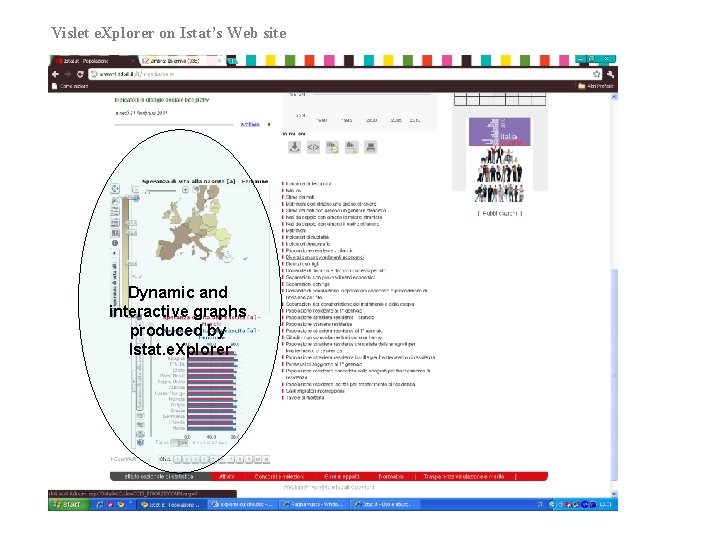Click the browser forward arrow
Image resolution: width=720 pixels, height=540 pixels.
tap(68, 74)
